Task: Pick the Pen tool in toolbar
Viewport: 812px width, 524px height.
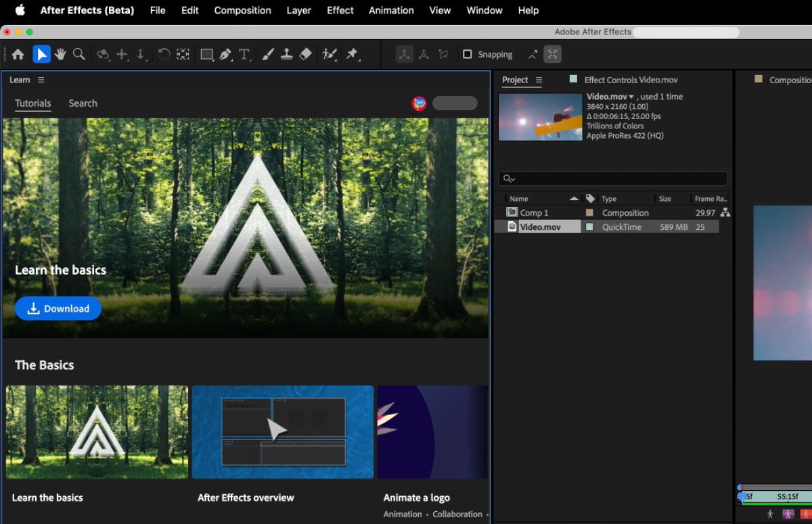Action: [225, 55]
